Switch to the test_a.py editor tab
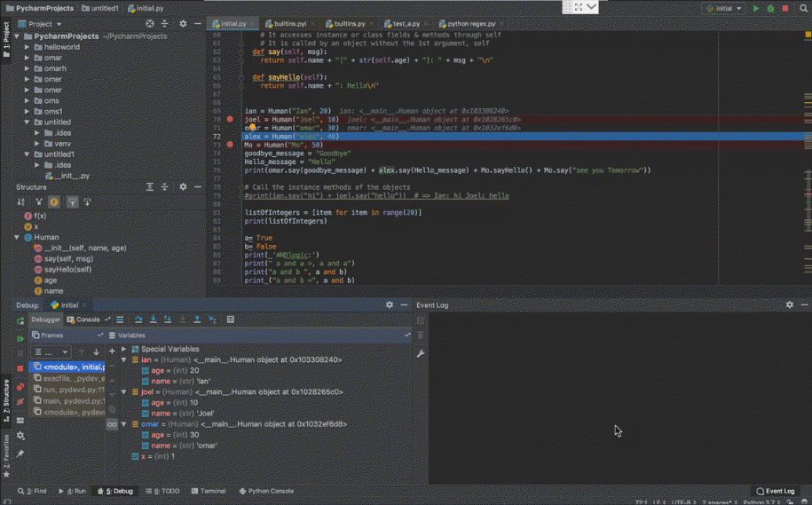 [406, 24]
